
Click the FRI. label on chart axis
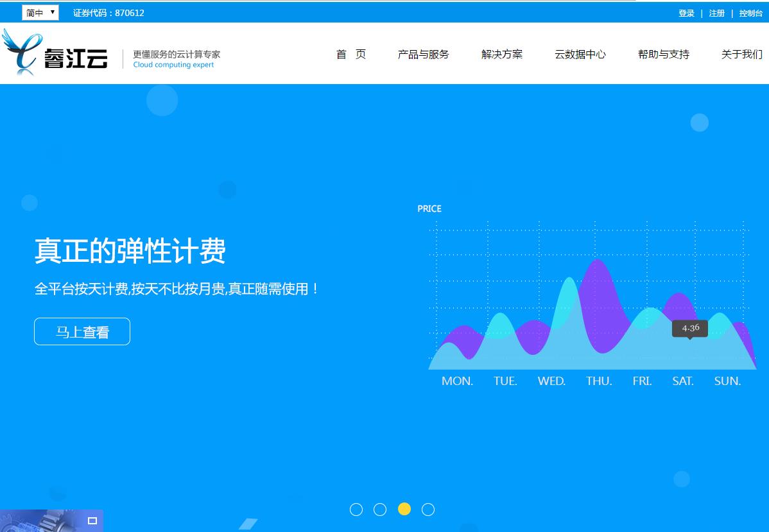click(x=642, y=381)
